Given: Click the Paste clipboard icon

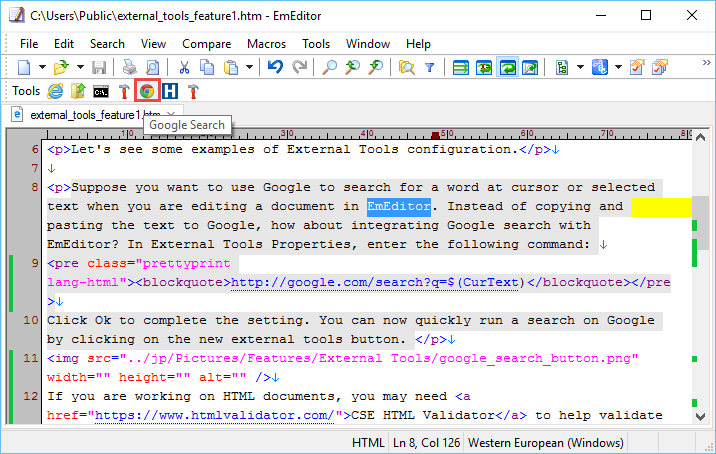Looking at the screenshot, I should click(x=231, y=68).
